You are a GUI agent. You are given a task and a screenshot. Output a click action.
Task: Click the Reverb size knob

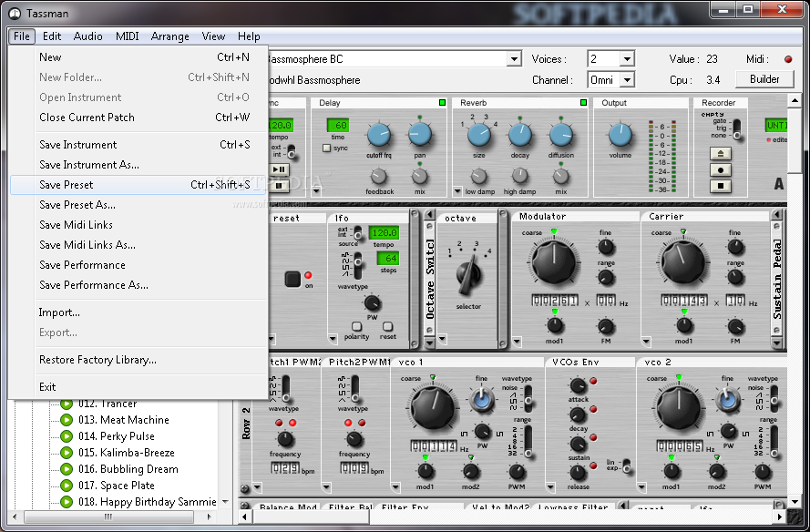point(479,136)
